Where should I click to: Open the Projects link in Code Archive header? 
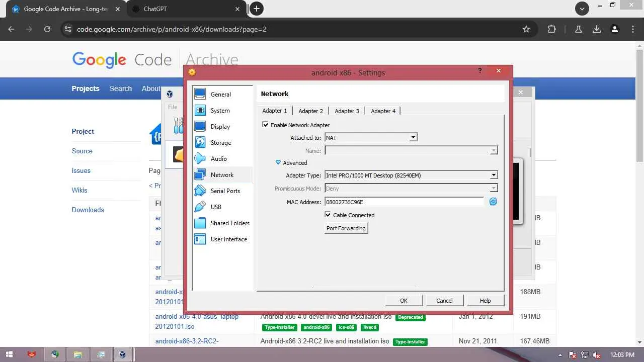tap(86, 88)
